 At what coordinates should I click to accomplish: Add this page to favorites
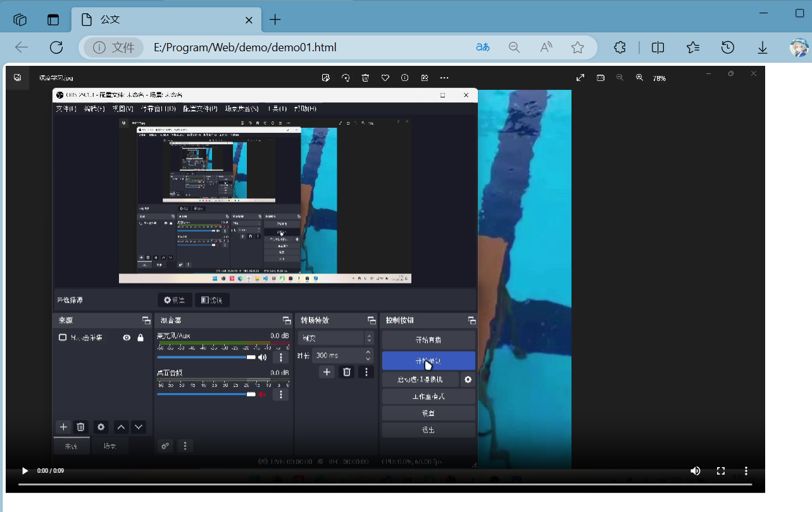pos(577,47)
